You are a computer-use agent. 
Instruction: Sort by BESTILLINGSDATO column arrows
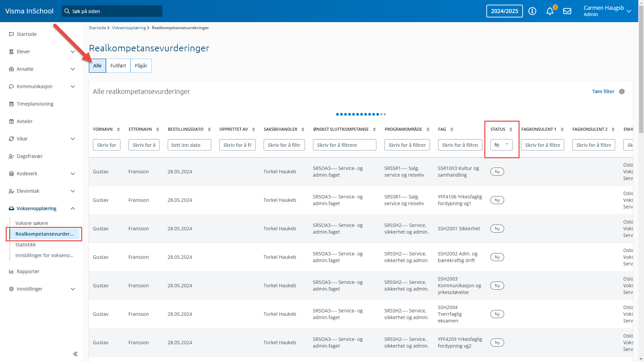coord(209,129)
